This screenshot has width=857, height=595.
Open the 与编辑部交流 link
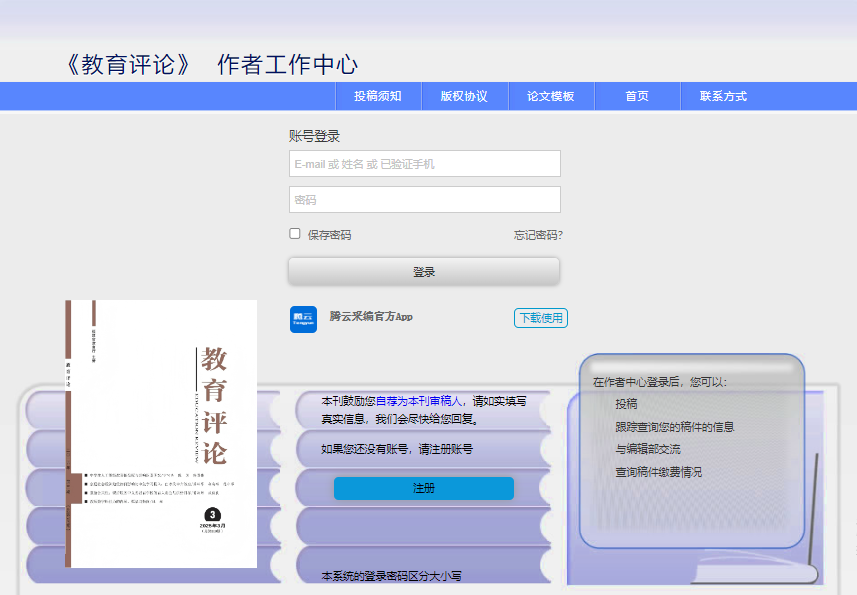click(649, 450)
